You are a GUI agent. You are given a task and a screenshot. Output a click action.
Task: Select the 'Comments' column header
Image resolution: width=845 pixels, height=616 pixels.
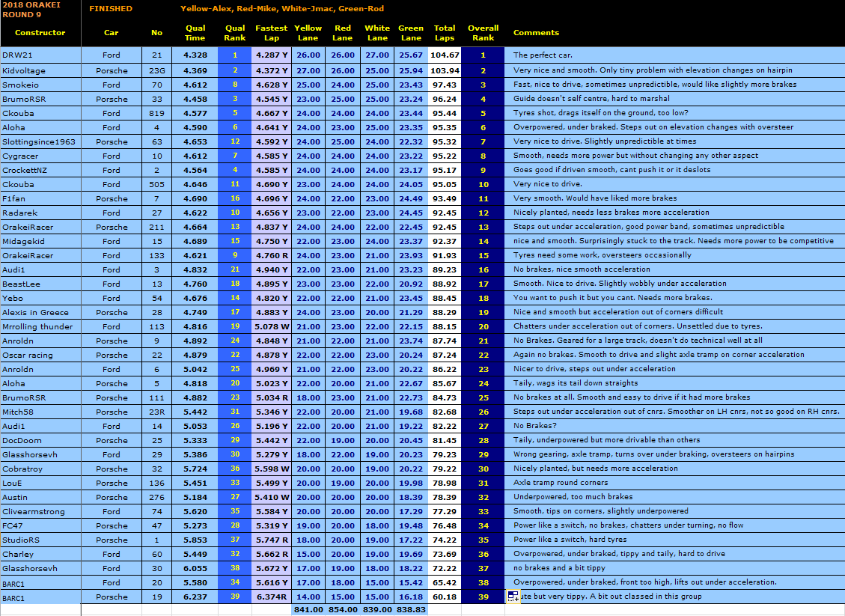[536, 32]
